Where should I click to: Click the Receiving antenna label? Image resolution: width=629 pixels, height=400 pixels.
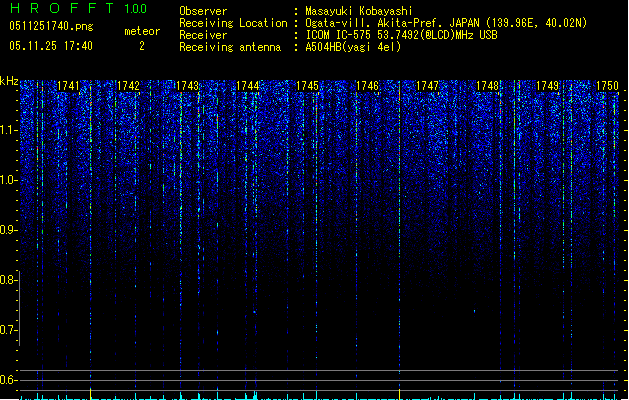point(230,47)
